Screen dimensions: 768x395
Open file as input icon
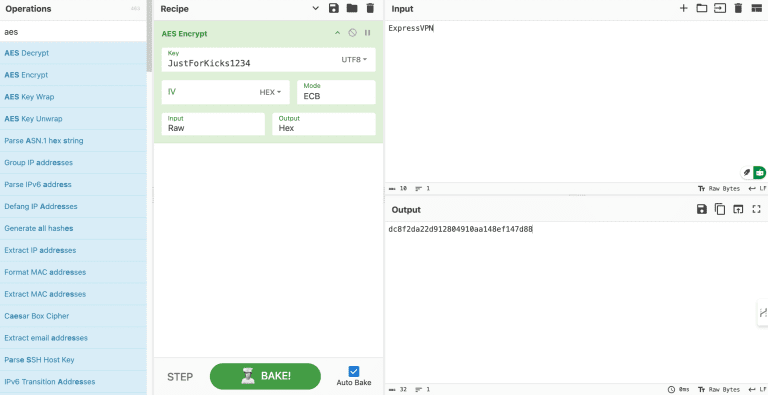coord(720,8)
